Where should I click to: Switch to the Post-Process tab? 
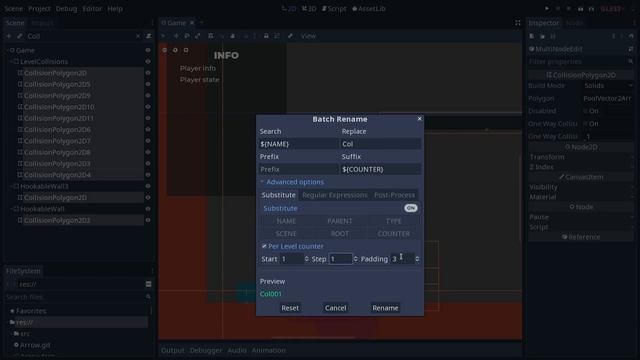click(394, 195)
